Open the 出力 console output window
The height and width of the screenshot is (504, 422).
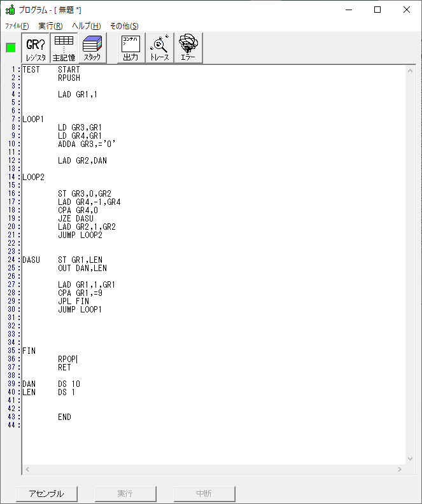pos(131,48)
